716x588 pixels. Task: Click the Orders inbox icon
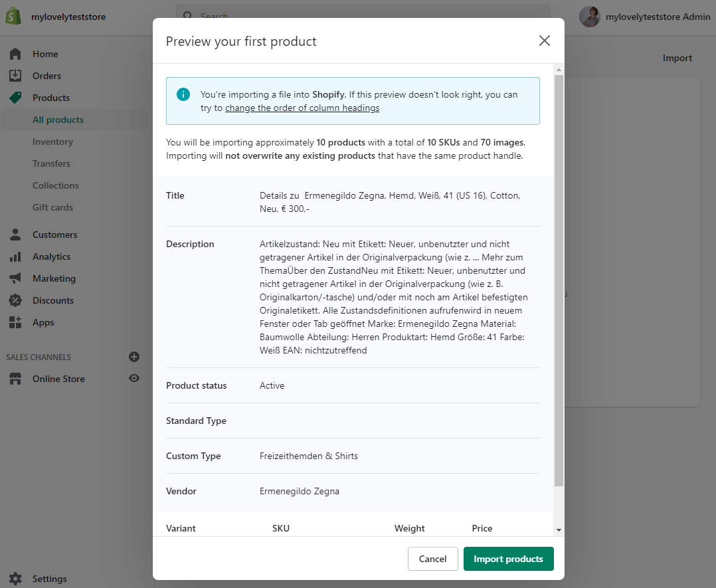[15, 75]
